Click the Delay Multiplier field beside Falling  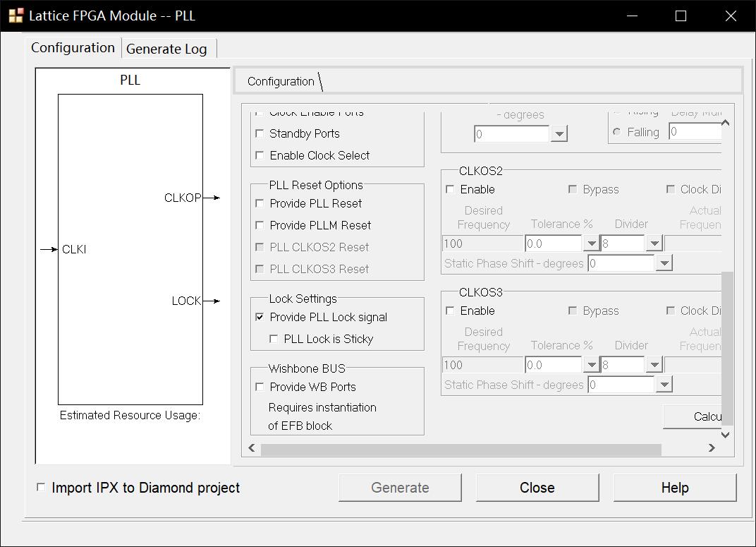click(x=695, y=132)
